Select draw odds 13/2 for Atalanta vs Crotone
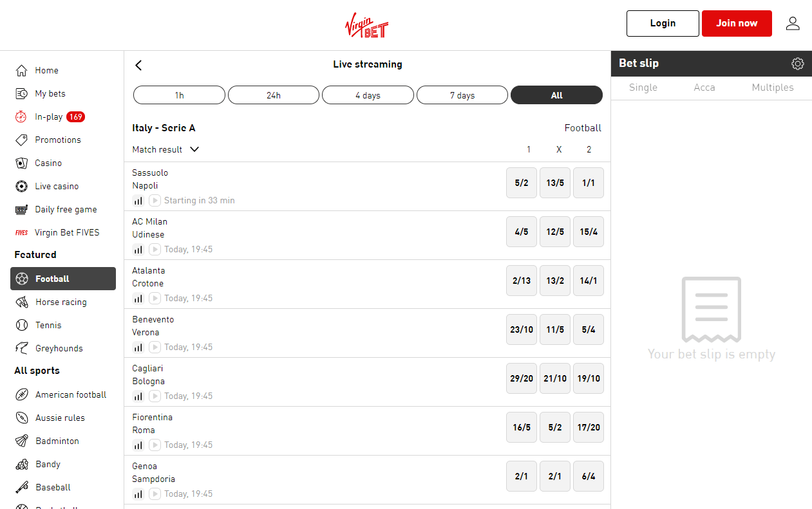This screenshot has height=509, width=812. (554, 281)
